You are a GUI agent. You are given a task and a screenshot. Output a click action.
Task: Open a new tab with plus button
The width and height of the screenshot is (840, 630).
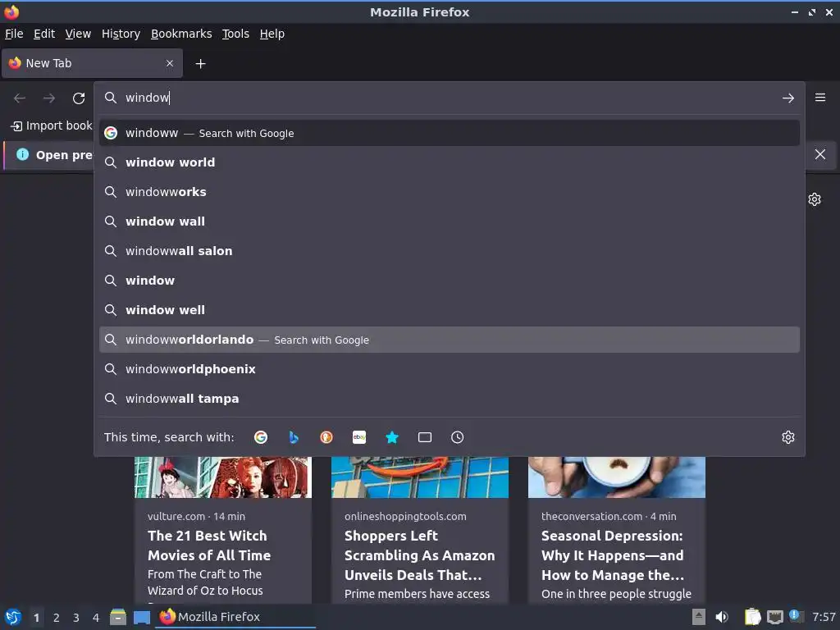(200, 64)
